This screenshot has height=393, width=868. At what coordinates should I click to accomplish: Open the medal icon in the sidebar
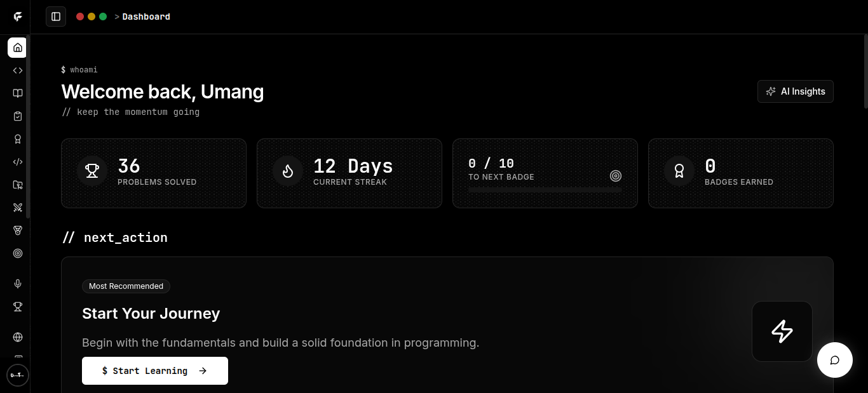point(17,230)
